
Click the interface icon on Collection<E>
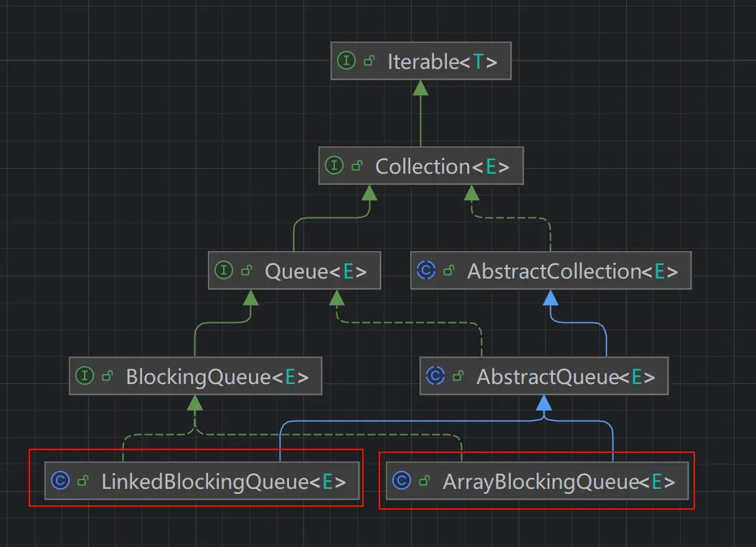334,165
